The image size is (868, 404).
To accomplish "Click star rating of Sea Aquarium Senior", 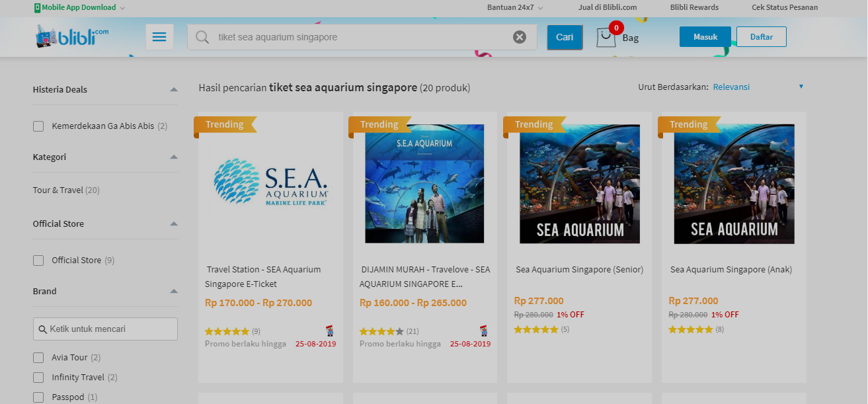I will point(536,329).
